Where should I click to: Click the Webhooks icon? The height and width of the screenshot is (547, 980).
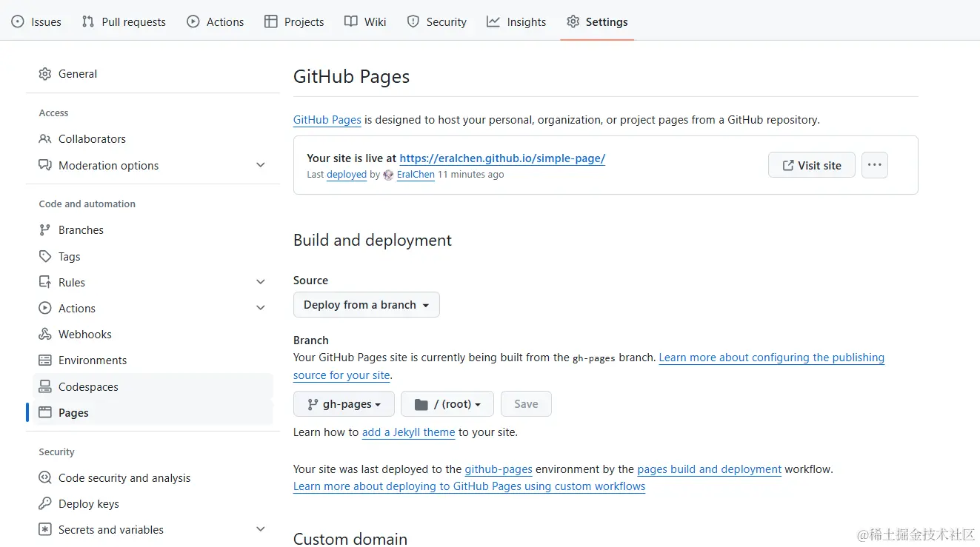click(x=45, y=334)
